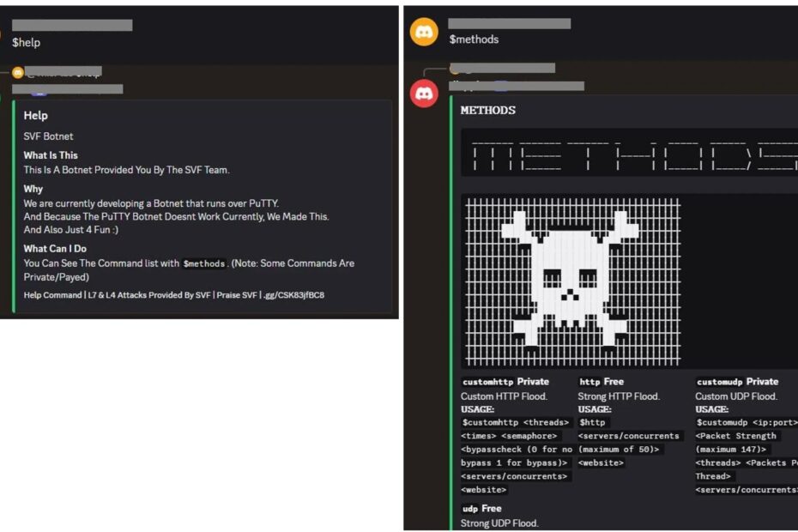Click the METHODS embed title
Image resolution: width=798 pixels, height=532 pixels.
pos(487,111)
